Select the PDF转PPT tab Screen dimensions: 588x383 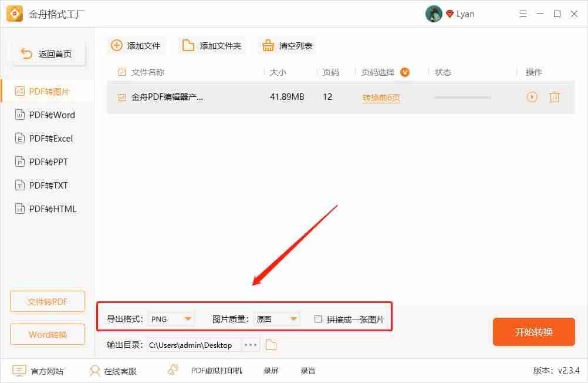(48, 162)
